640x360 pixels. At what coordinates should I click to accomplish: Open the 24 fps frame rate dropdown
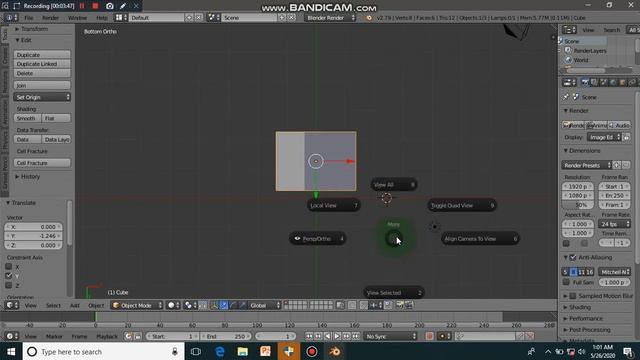[x=615, y=224]
